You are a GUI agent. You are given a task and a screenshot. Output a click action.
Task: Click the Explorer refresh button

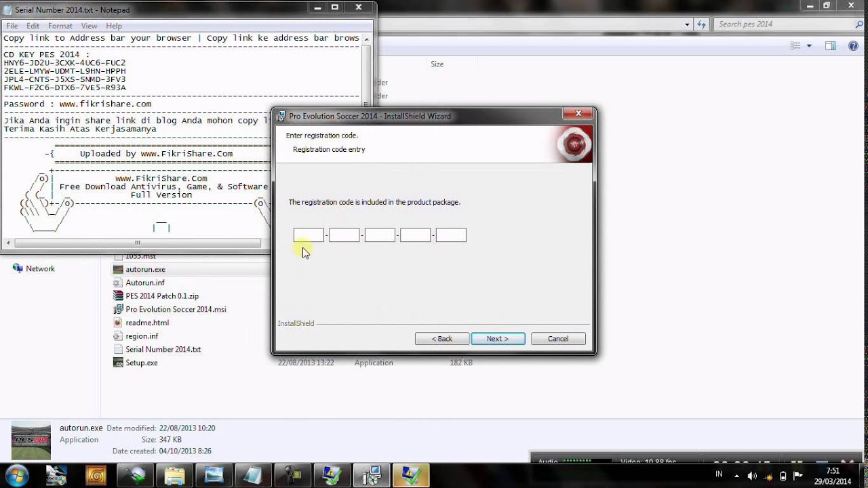[x=701, y=24]
